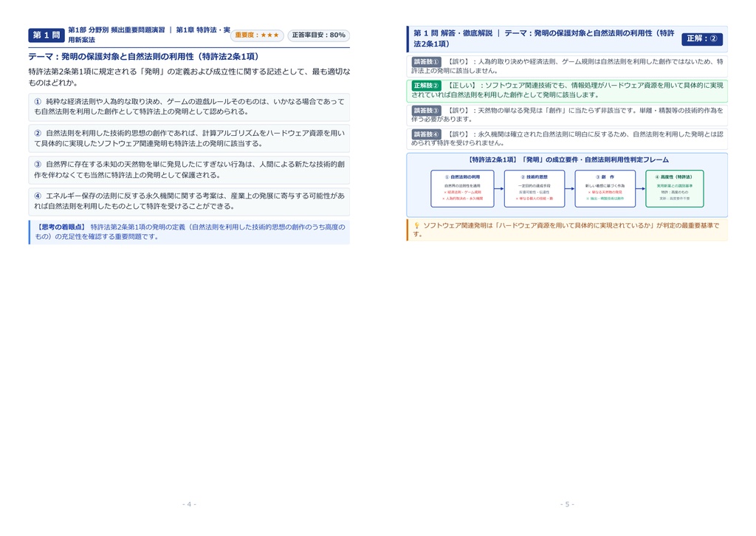Click the 正解：② answer badge
756x536 pixels.
click(x=702, y=38)
